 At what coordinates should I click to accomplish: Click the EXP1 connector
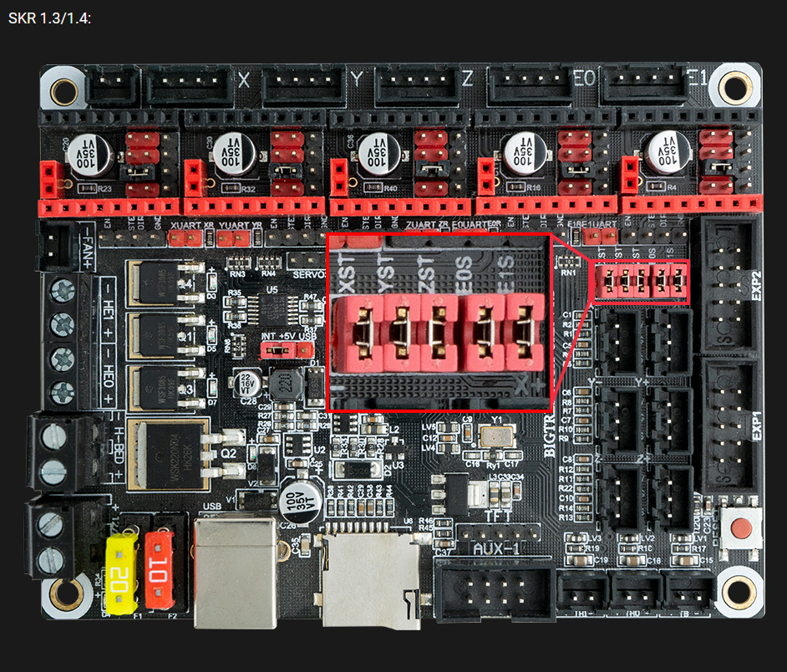730,426
